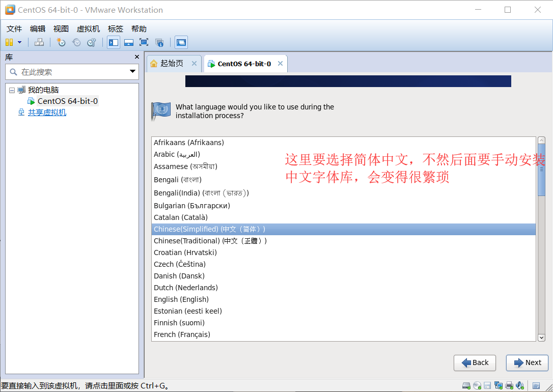Click the Back button in installer

click(475, 363)
